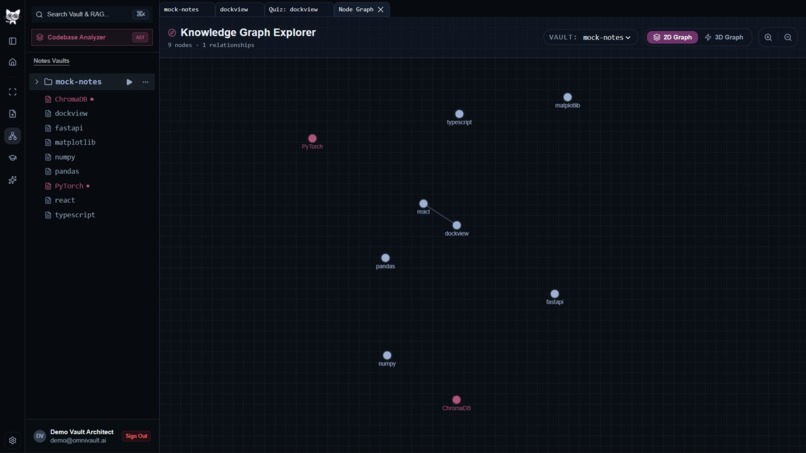
Task: Select the react graph node
Action: pos(423,204)
